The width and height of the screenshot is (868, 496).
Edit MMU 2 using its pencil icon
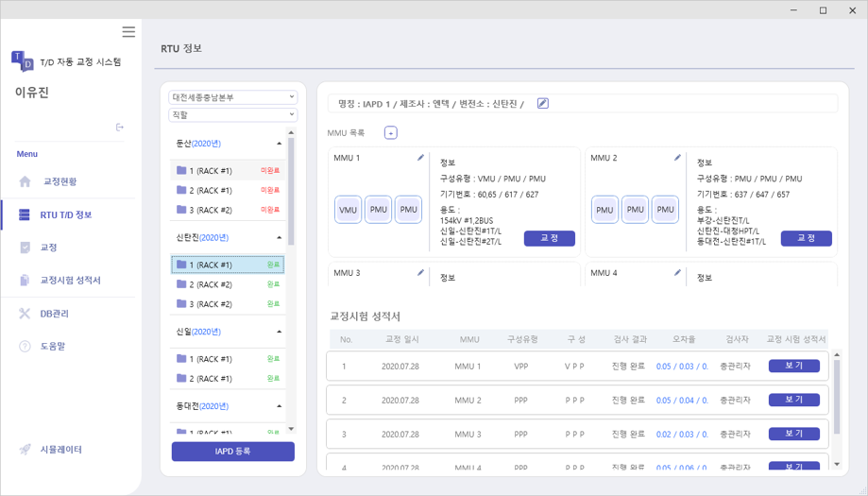point(677,158)
